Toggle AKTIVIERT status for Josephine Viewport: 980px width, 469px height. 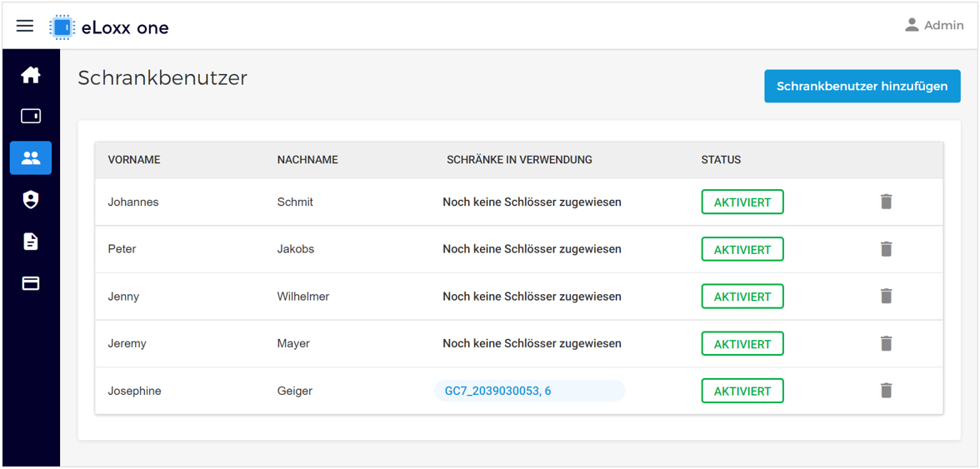point(742,391)
